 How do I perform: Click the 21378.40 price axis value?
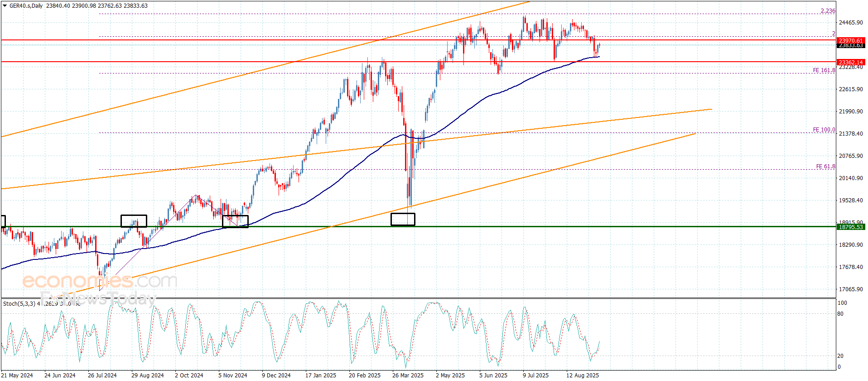pos(851,134)
